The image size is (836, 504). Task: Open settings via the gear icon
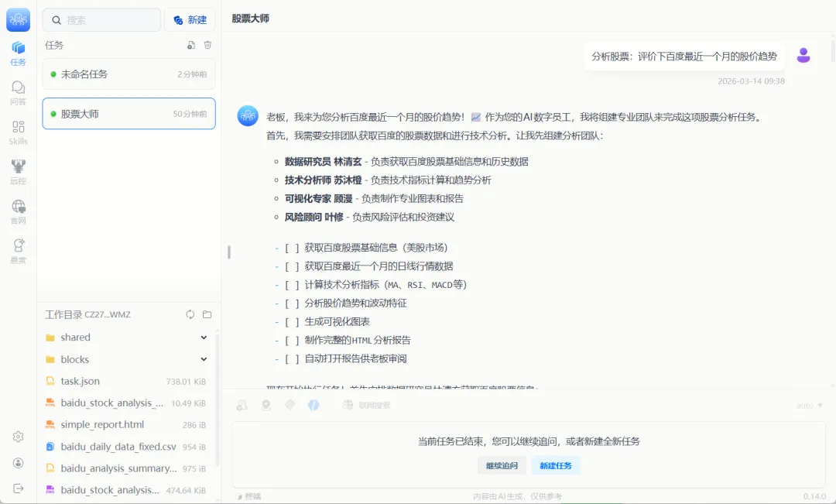click(18, 437)
